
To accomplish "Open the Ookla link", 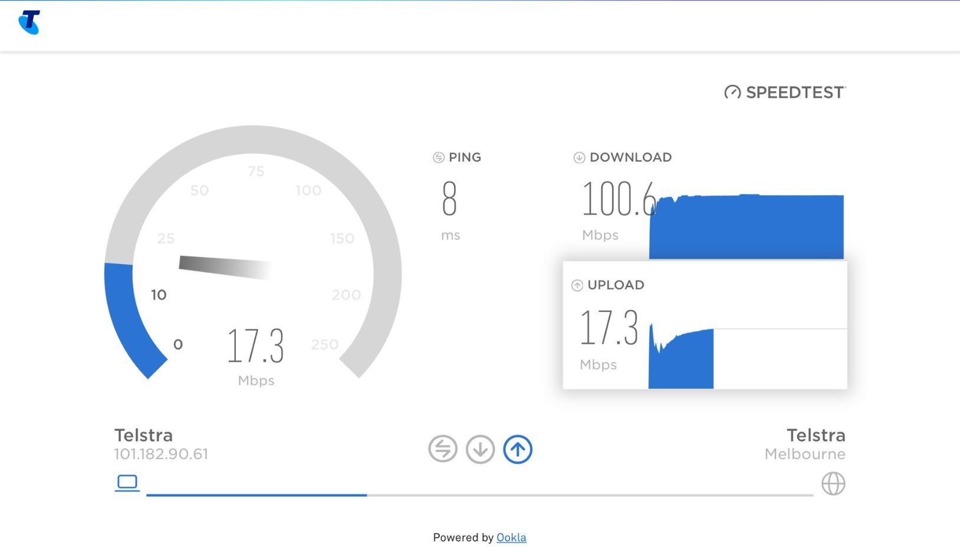I will coord(511,538).
